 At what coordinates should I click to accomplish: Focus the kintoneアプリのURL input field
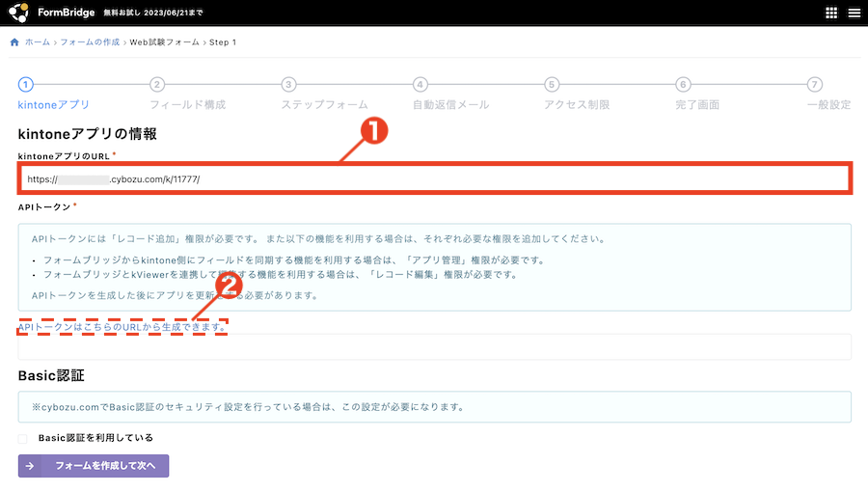pyautogui.click(x=435, y=178)
